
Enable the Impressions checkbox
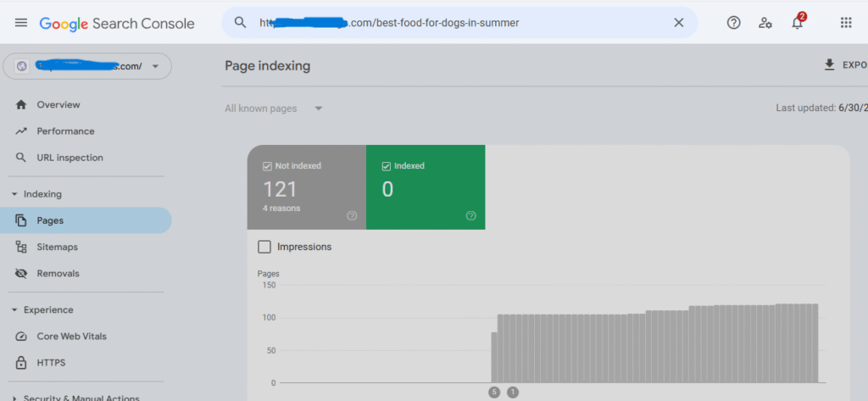click(264, 247)
